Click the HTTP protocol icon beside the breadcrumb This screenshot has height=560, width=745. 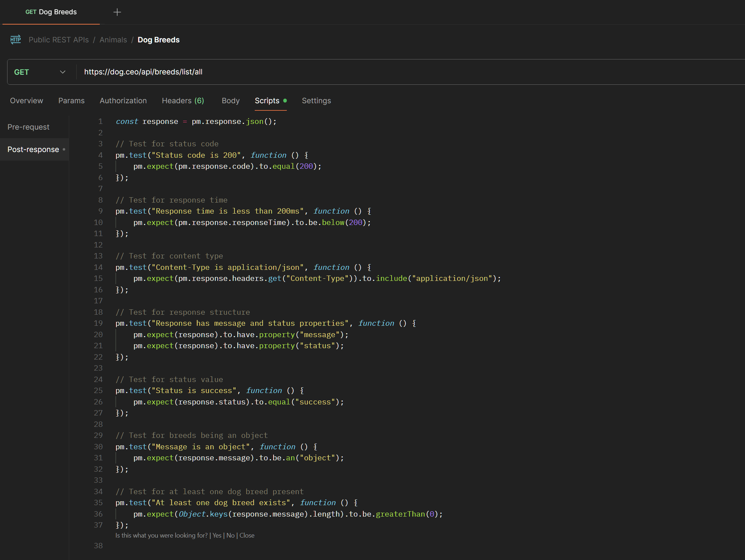tap(15, 40)
